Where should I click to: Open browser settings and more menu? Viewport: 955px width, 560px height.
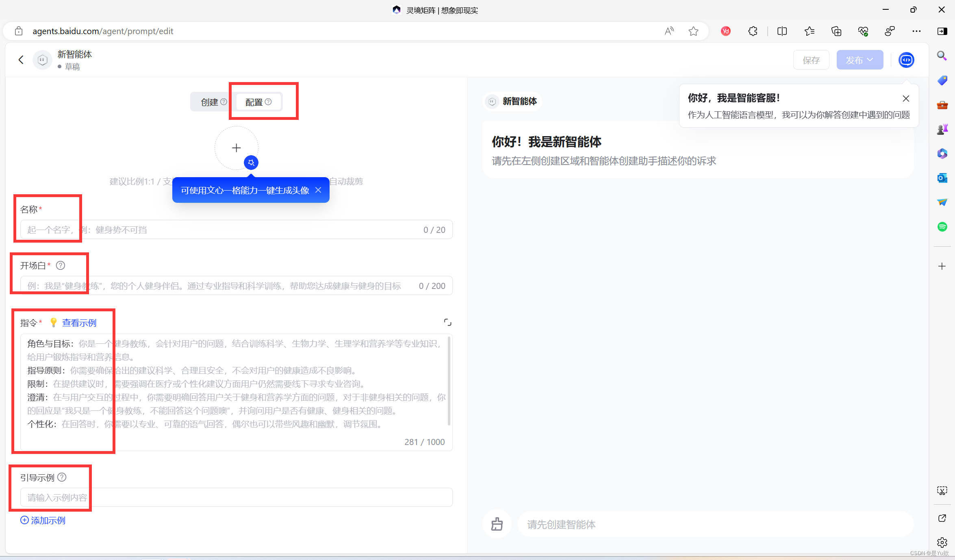click(x=916, y=31)
